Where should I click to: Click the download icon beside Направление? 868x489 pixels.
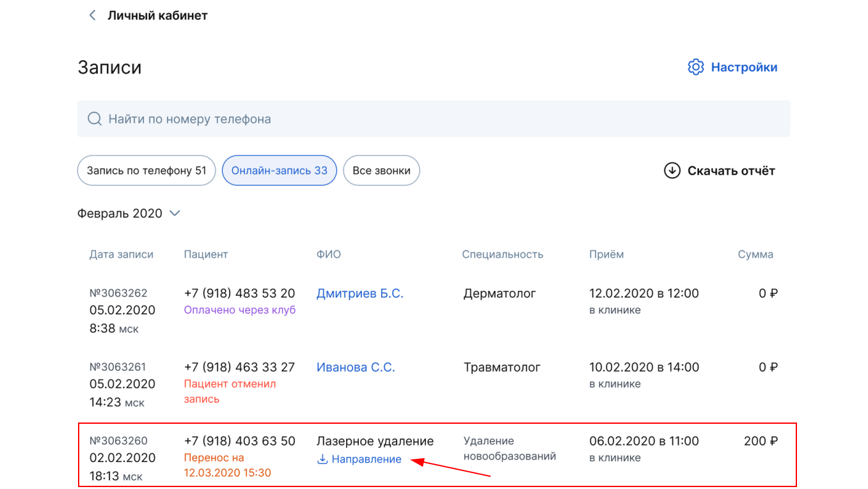pyautogui.click(x=322, y=459)
